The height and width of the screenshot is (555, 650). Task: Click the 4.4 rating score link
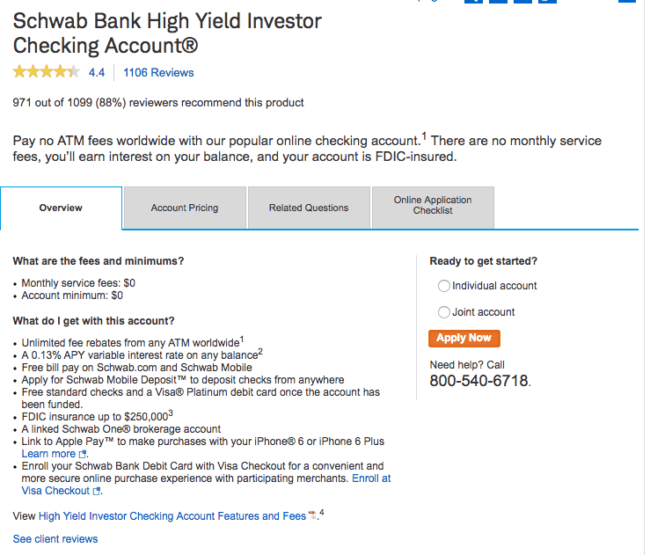pos(97,73)
